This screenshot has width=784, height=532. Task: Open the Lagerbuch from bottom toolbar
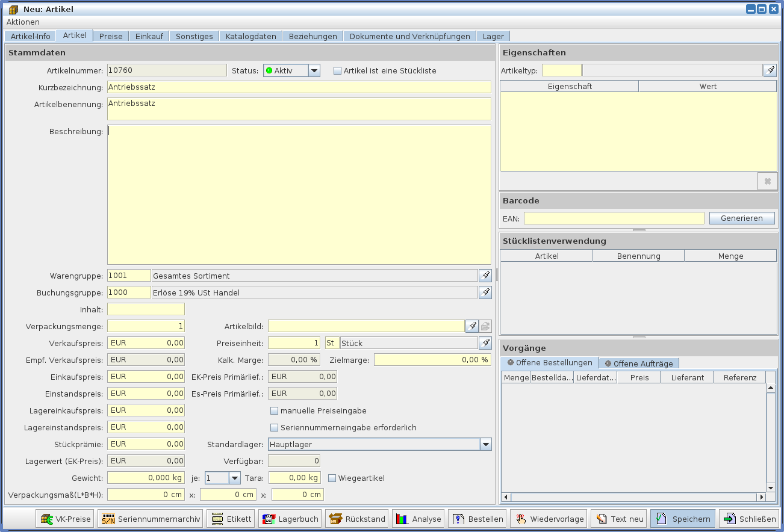pyautogui.click(x=290, y=519)
